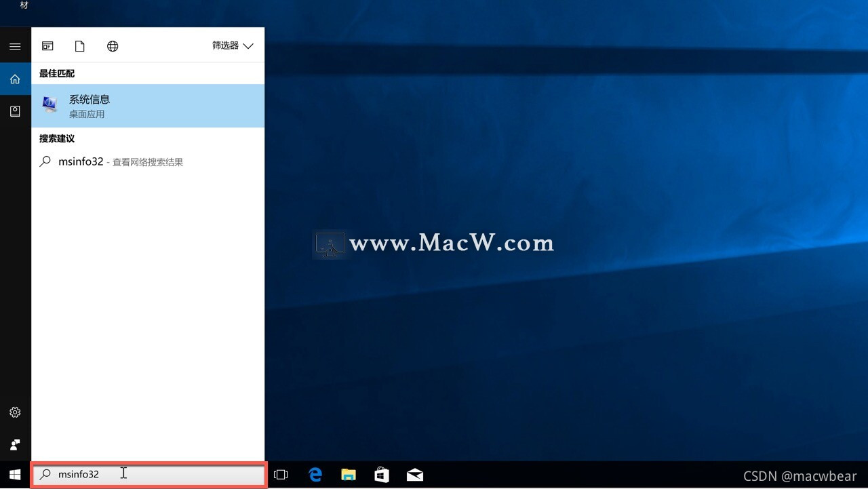Expand the 筛选器 filter dropdown
The height and width of the screenshot is (489, 868).
coord(233,45)
